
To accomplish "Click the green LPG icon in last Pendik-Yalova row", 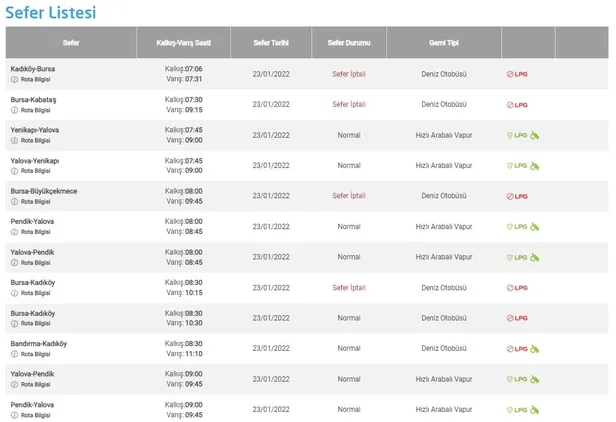I will coord(517,410).
